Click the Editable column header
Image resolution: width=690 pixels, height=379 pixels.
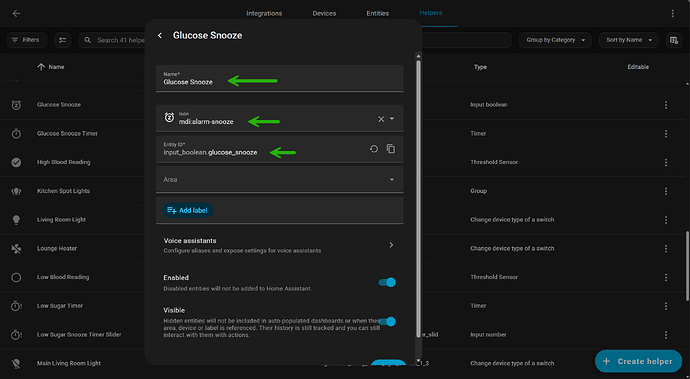coord(638,67)
